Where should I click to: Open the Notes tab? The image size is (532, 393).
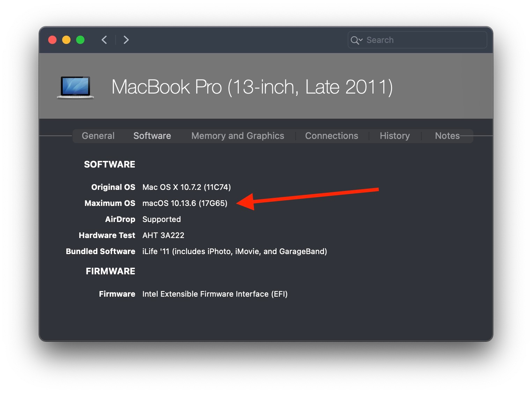click(447, 136)
